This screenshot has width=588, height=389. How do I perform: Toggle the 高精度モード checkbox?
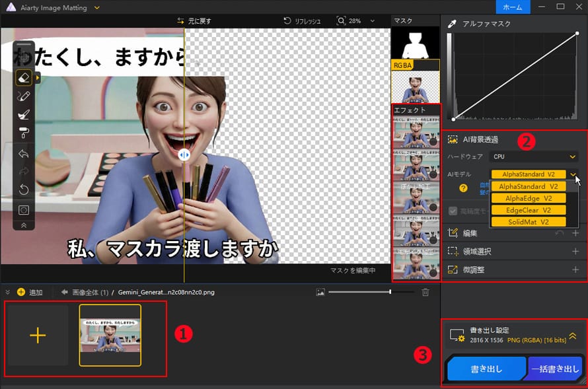[x=453, y=211]
